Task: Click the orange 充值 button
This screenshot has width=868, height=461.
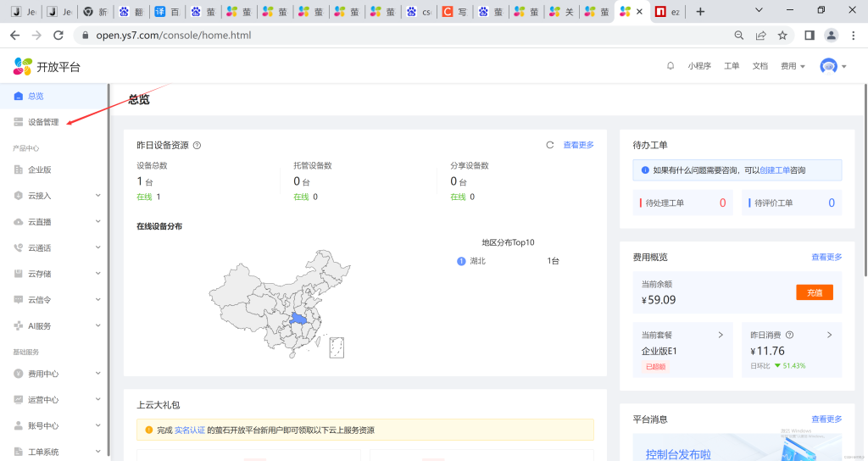Action: tap(815, 292)
